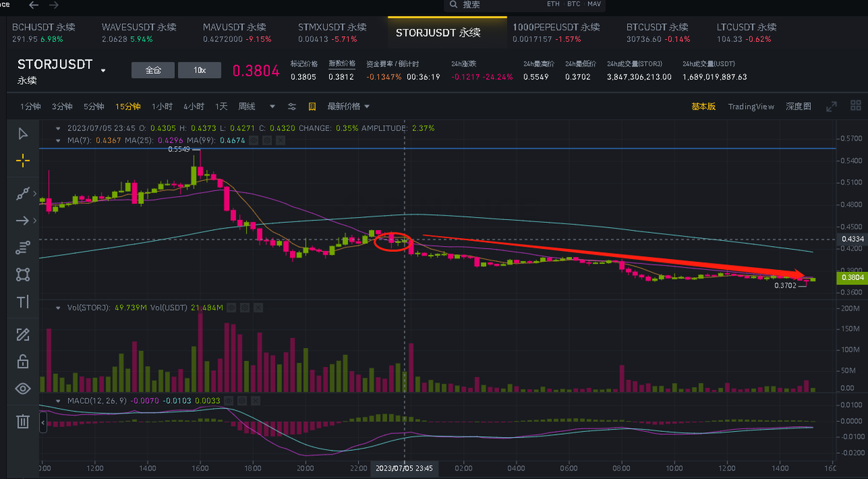This screenshot has height=479, width=868.
Task: Remove the Vol indicator with X
Action: point(258,308)
